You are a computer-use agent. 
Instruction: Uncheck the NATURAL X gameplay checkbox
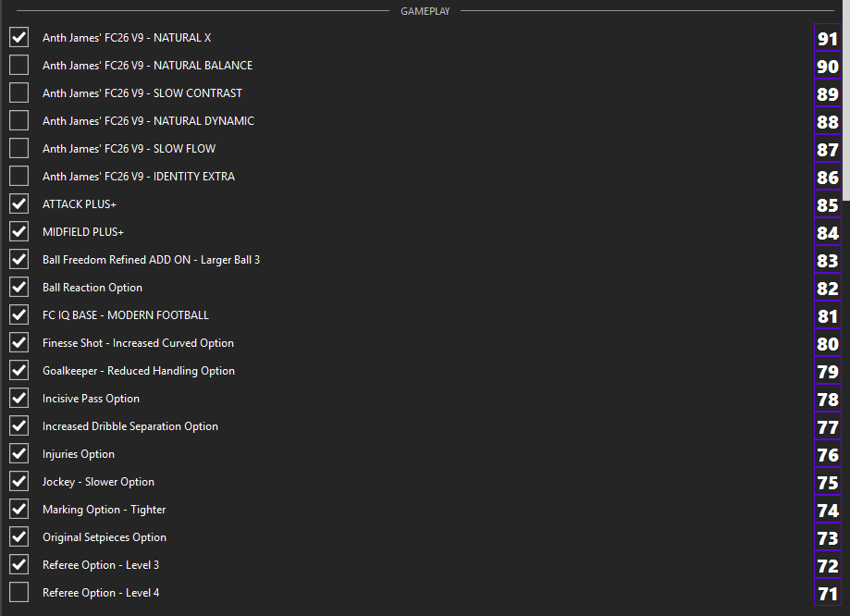[x=19, y=37]
